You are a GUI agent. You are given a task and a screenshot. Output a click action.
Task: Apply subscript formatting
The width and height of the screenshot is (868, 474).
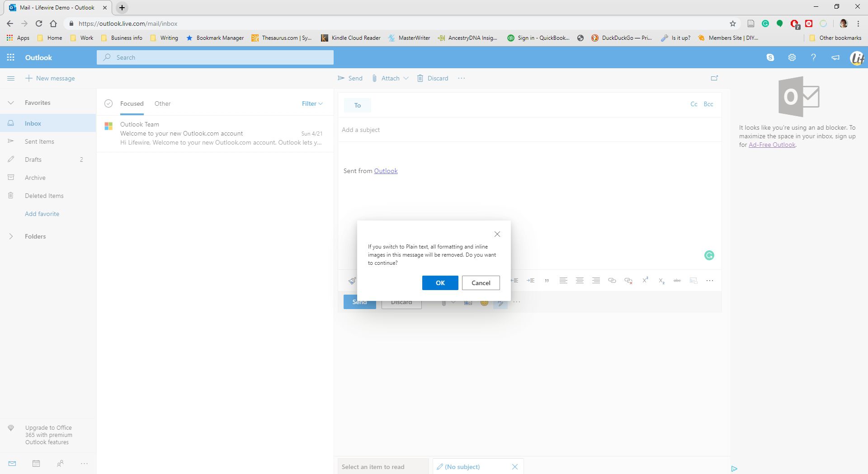pyautogui.click(x=661, y=281)
